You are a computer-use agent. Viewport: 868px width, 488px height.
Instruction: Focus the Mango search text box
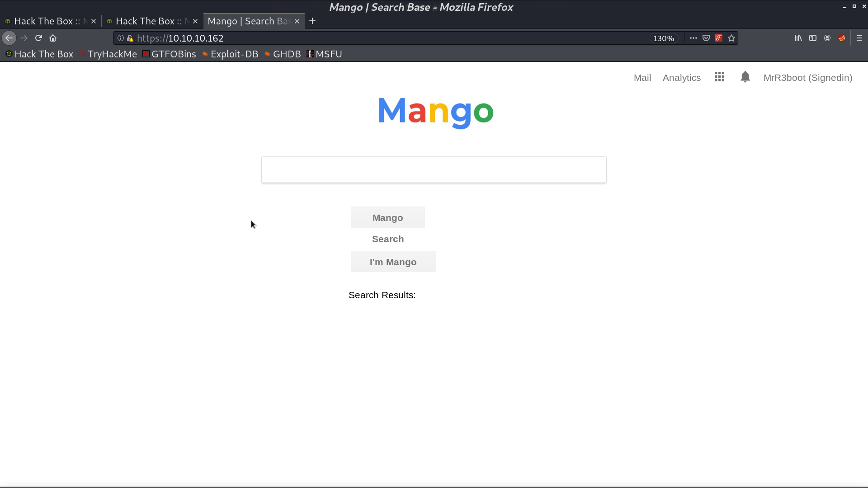click(x=434, y=170)
